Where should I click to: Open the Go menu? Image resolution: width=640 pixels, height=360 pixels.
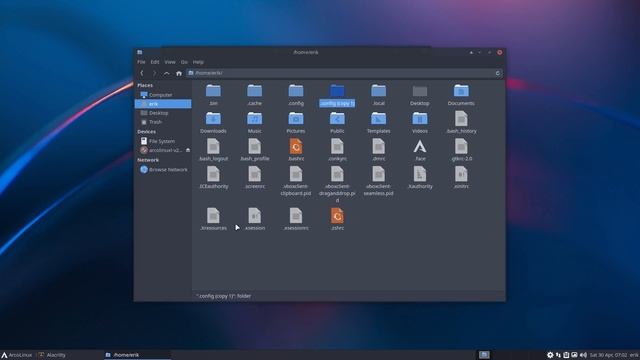(184, 62)
